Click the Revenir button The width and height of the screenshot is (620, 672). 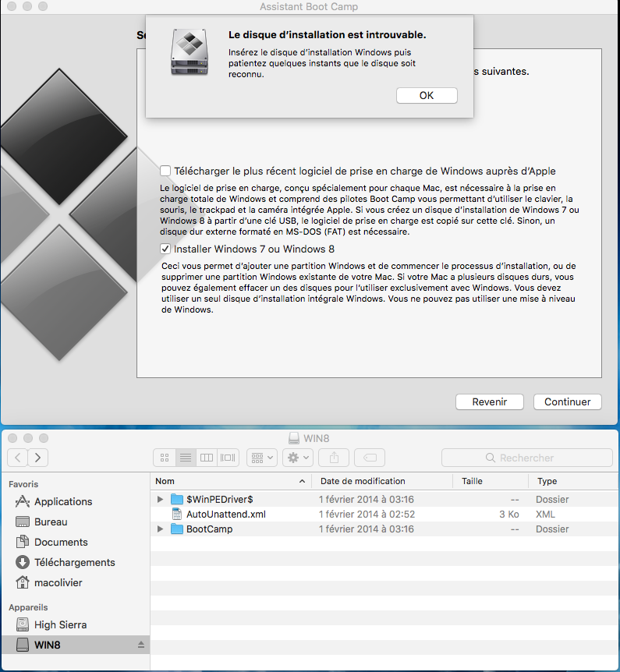489,402
